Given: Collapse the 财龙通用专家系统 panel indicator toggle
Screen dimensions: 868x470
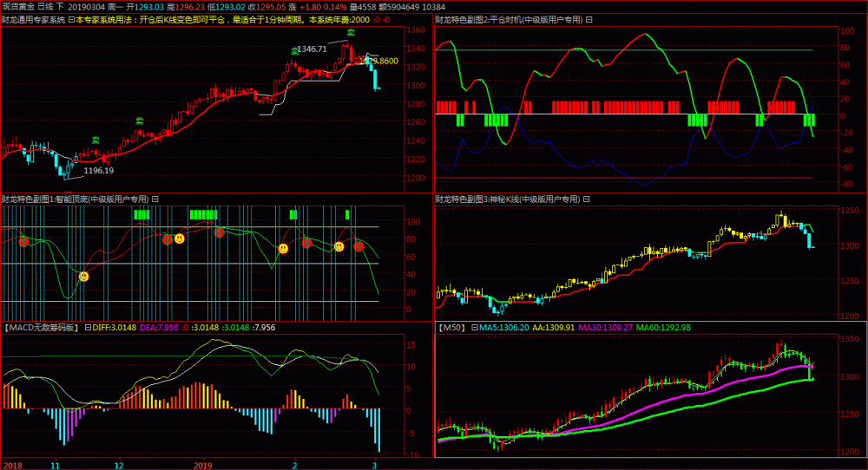Looking at the screenshot, I should coord(71,20).
